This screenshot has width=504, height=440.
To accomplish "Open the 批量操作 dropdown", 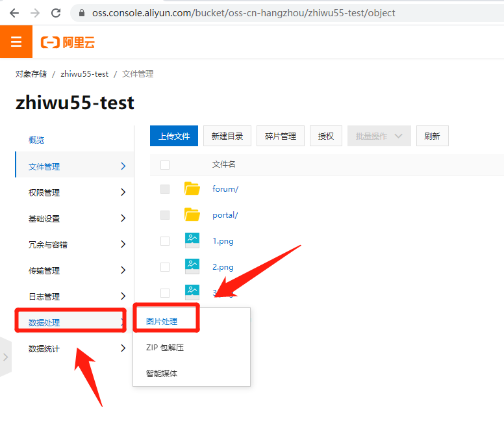I will click(379, 136).
